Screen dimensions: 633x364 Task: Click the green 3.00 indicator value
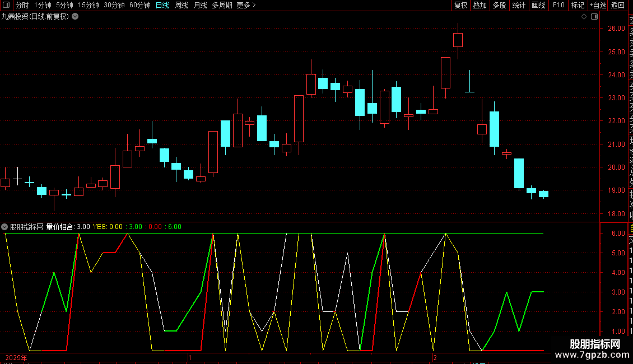pos(136,227)
